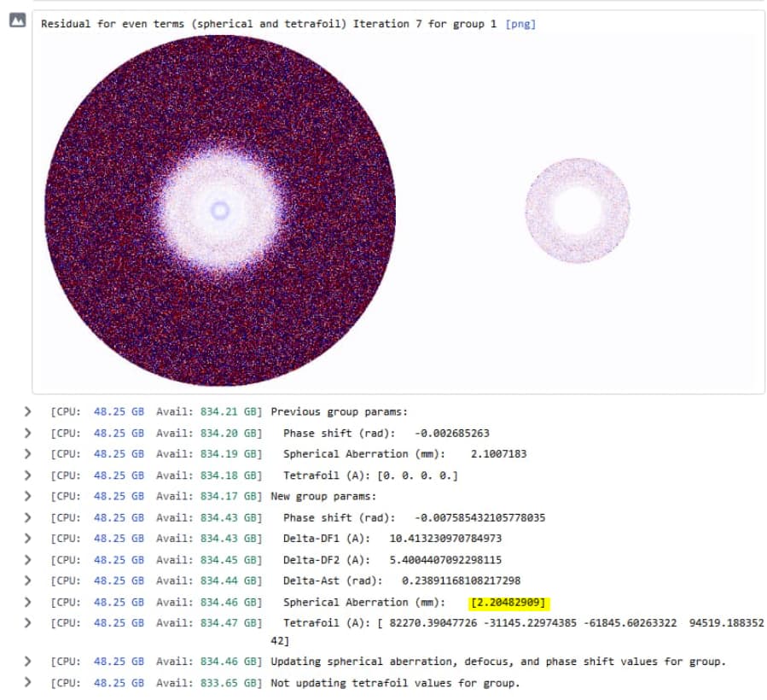
Task: Click the phase shift value -0.007585432105778035
Action: point(479,517)
